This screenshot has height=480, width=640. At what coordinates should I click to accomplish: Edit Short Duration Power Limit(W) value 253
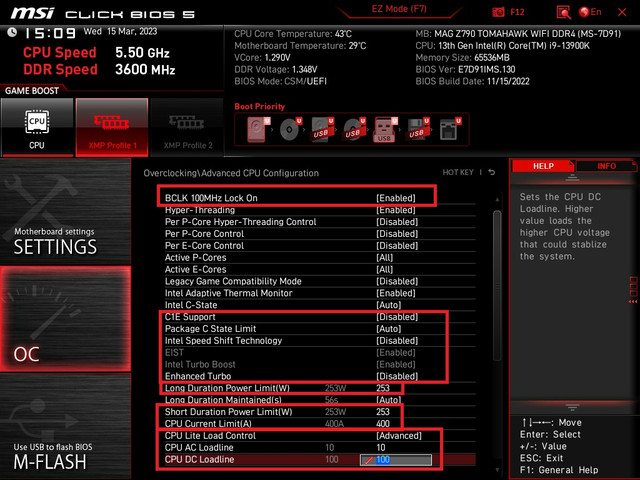383,411
